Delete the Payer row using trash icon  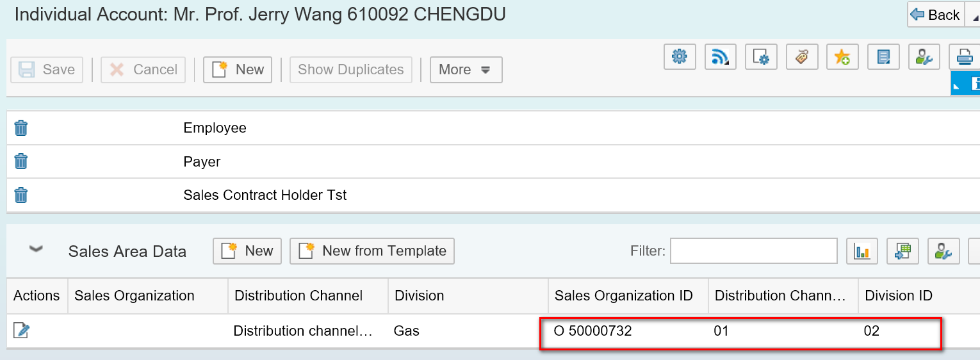pos(21,161)
